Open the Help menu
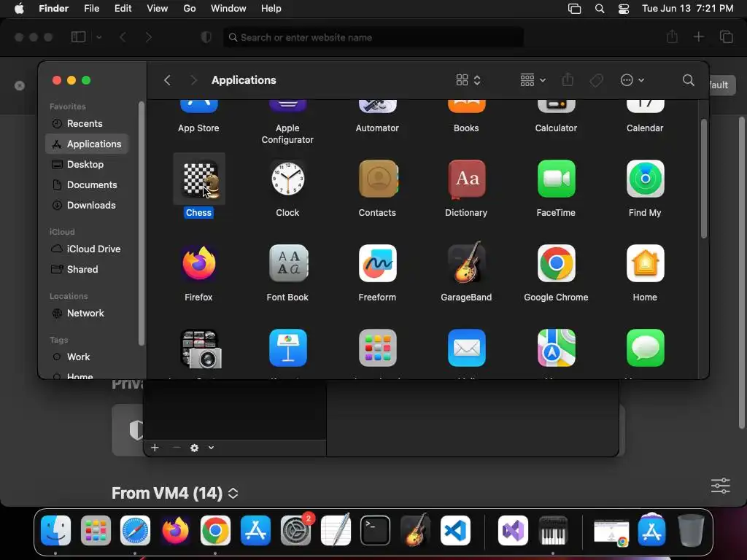This screenshot has width=747, height=560. [271, 9]
